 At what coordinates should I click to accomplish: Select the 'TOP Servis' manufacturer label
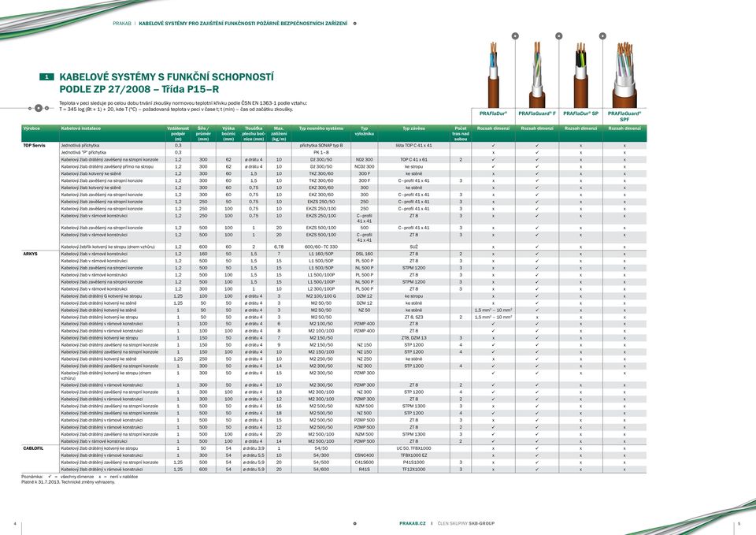pyautogui.click(x=34, y=145)
